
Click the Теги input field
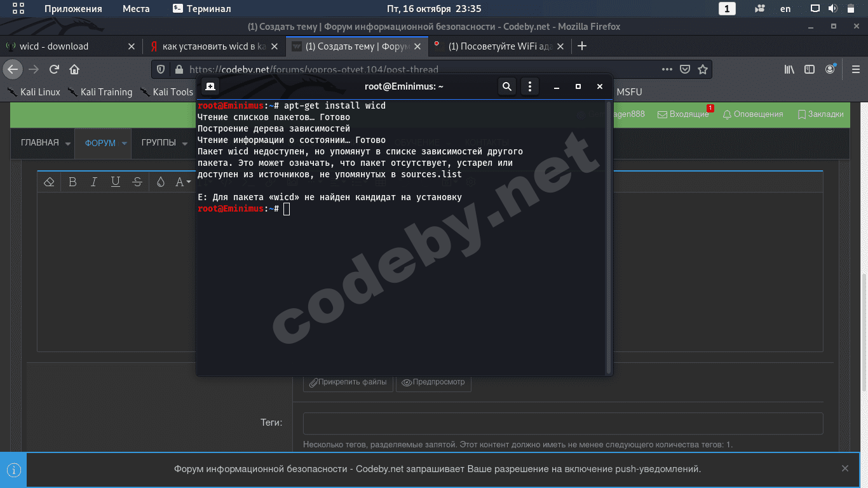[x=562, y=423]
